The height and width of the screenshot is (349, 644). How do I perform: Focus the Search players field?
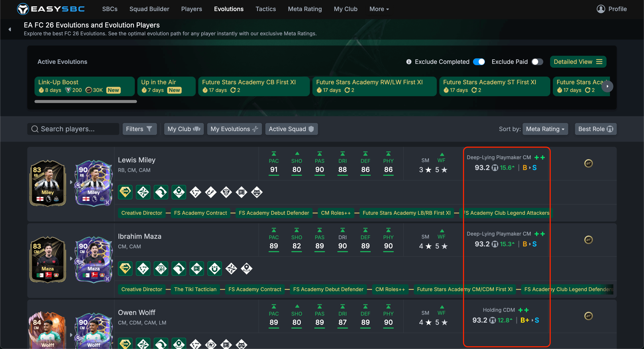[x=73, y=129]
